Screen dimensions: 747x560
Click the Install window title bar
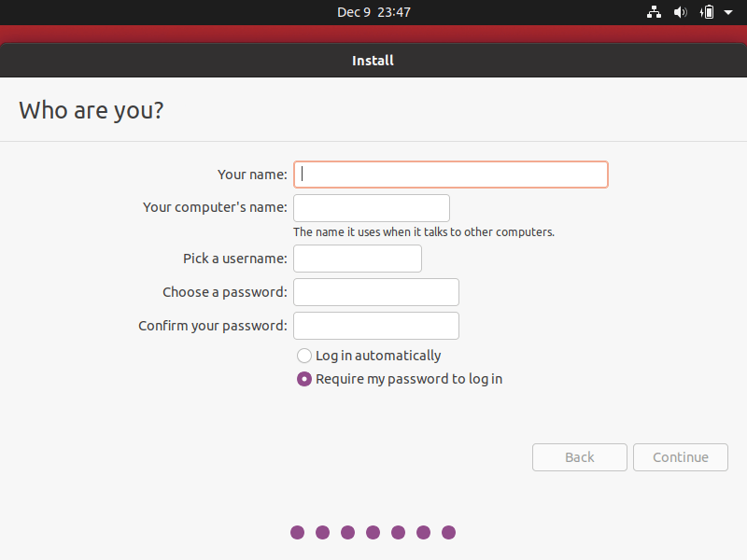pyautogui.click(x=373, y=61)
